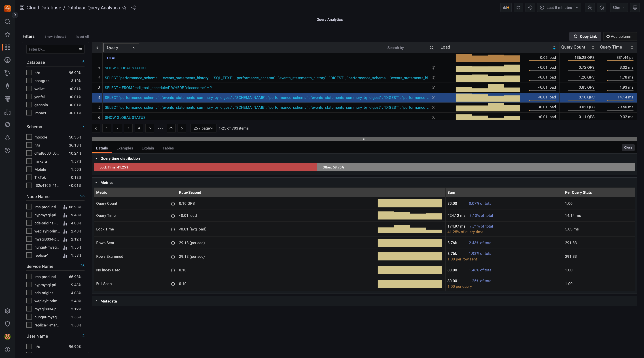Check the TikTok schema filter
The width and height of the screenshot is (644, 358).
pos(29,177)
